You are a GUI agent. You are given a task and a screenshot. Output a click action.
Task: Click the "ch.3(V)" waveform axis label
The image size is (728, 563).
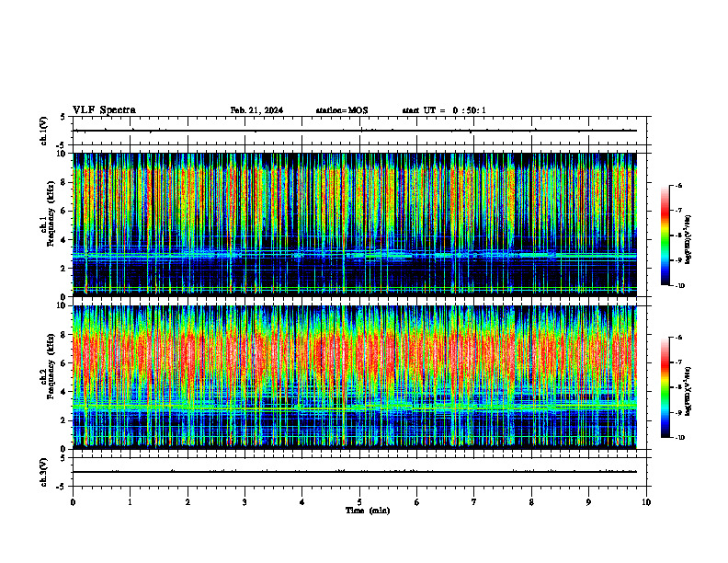pyautogui.click(x=43, y=472)
